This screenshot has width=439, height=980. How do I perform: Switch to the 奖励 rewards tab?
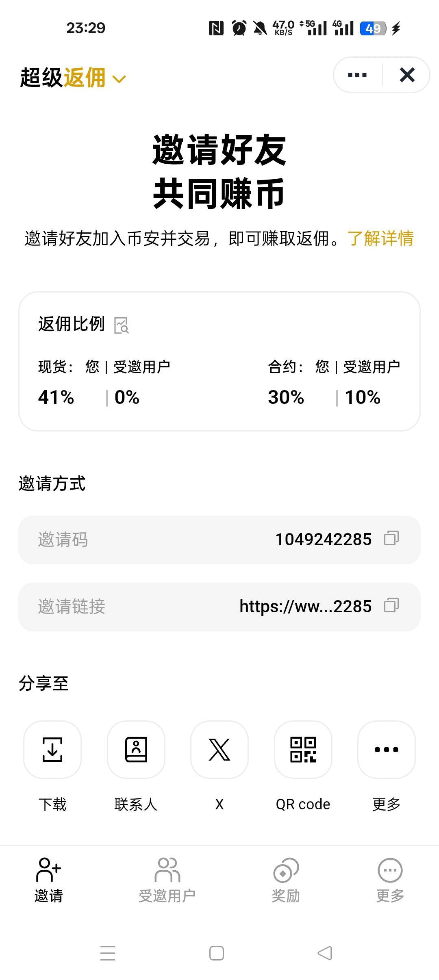click(x=286, y=880)
